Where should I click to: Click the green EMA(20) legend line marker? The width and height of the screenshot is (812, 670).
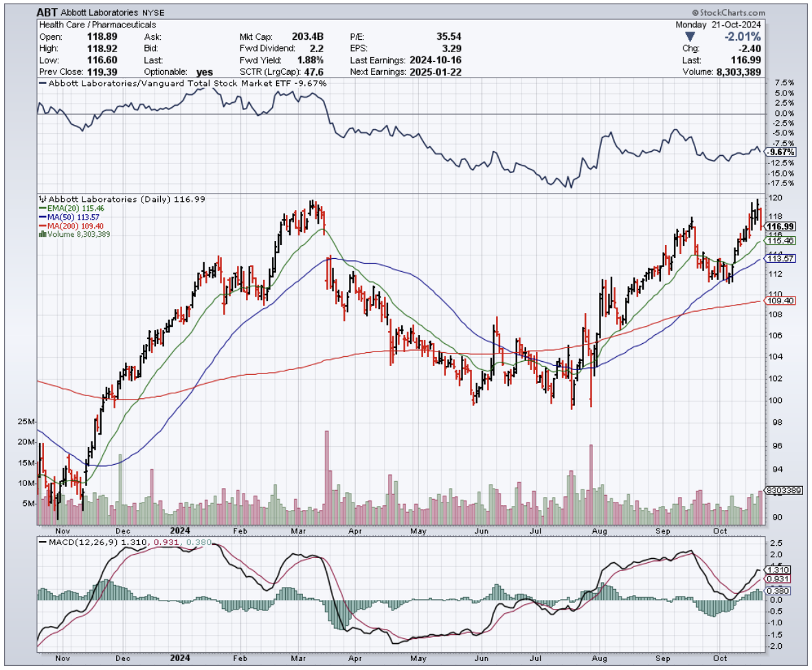[x=42, y=207]
